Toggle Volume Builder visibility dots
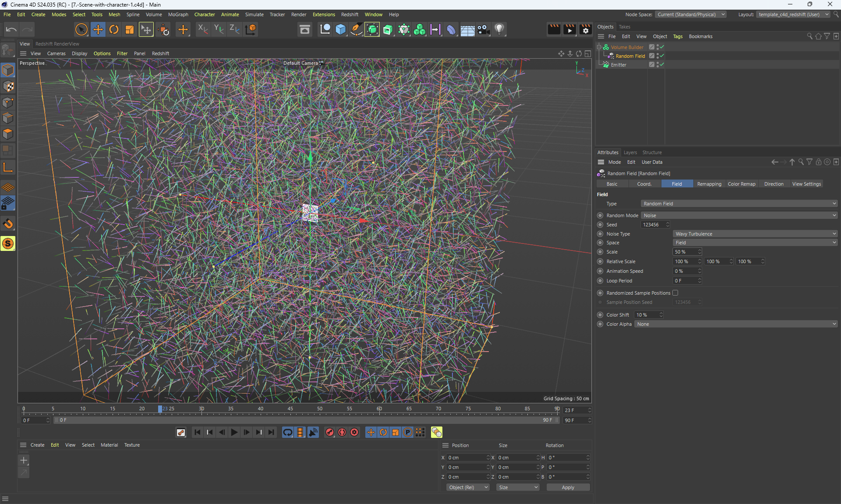This screenshot has width=841, height=504. point(657,47)
